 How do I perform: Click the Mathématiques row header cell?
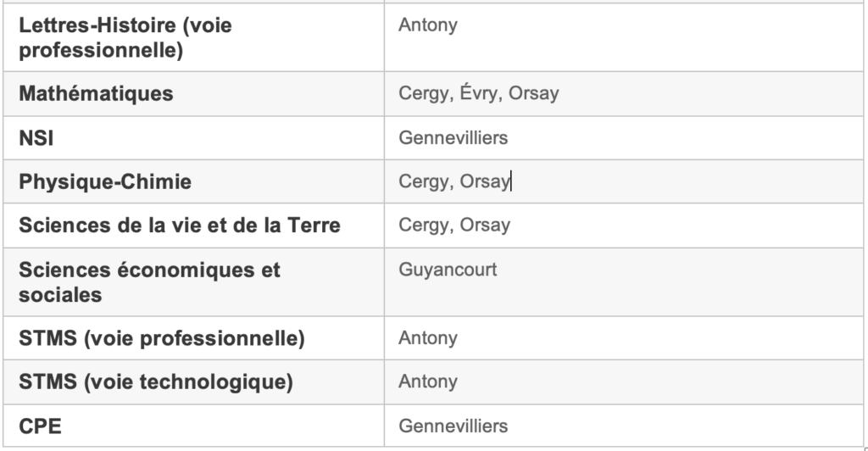[96, 93]
